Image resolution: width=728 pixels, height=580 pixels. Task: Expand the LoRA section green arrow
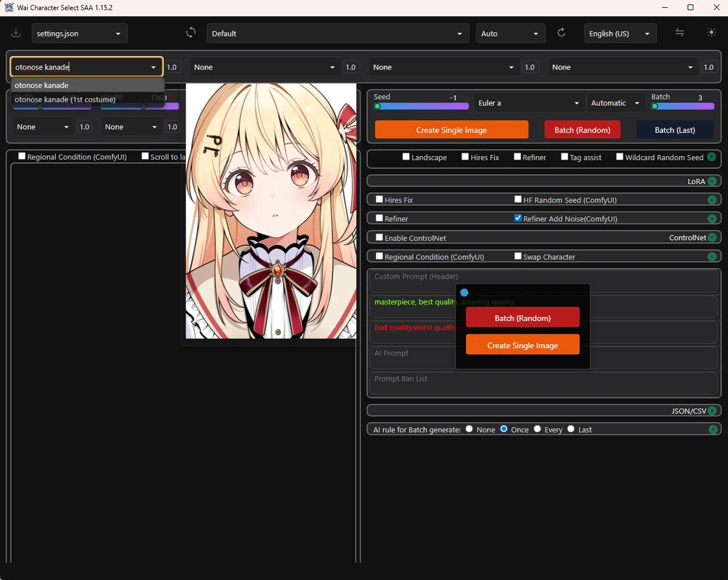coord(712,181)
